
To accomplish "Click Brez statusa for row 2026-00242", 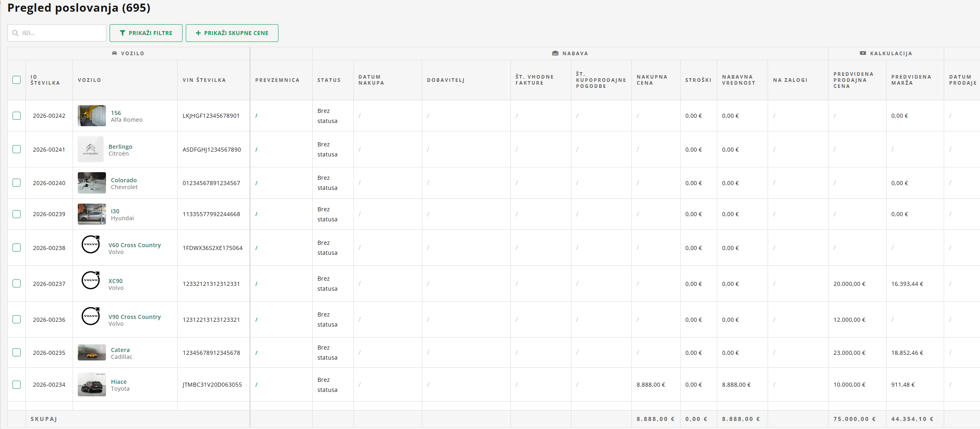I will [x=327, y=116].
